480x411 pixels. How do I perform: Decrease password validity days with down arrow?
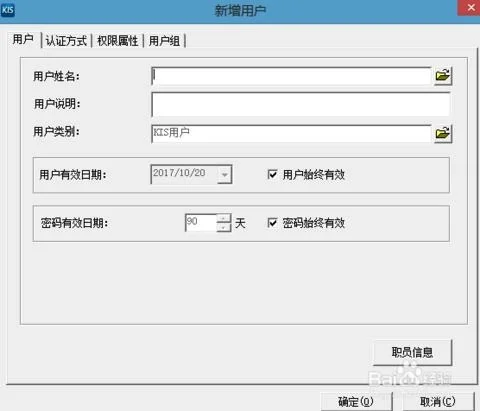(x=224, y=227)
